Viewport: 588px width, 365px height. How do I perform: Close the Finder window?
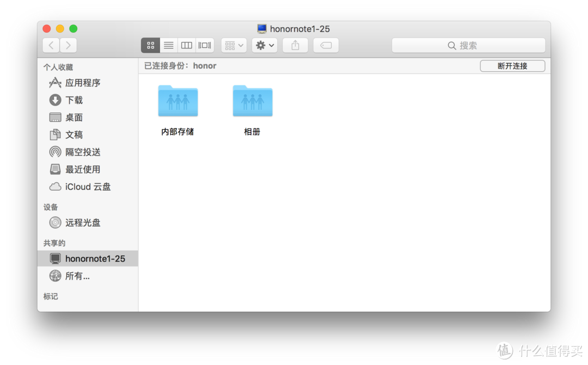point(47,29)
